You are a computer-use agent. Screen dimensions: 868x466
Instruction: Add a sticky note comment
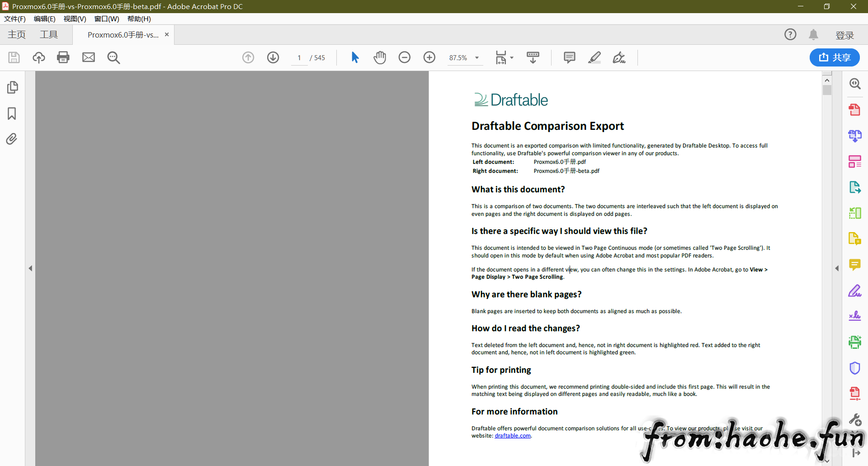coord(570,57)
